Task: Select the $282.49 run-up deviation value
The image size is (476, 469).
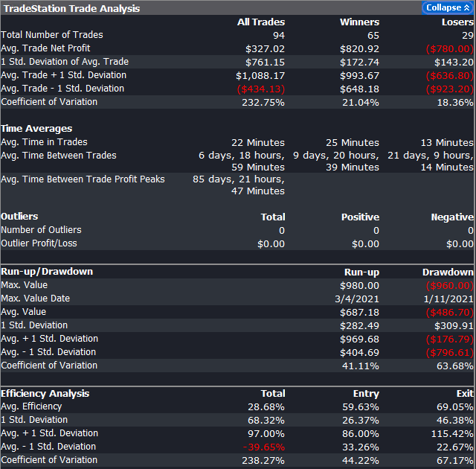Action: coord(359,325)
